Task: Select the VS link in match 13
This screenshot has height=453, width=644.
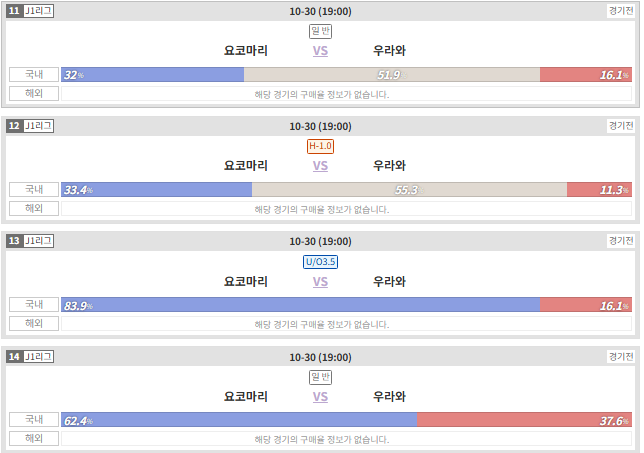Action: tap(320, 282)
